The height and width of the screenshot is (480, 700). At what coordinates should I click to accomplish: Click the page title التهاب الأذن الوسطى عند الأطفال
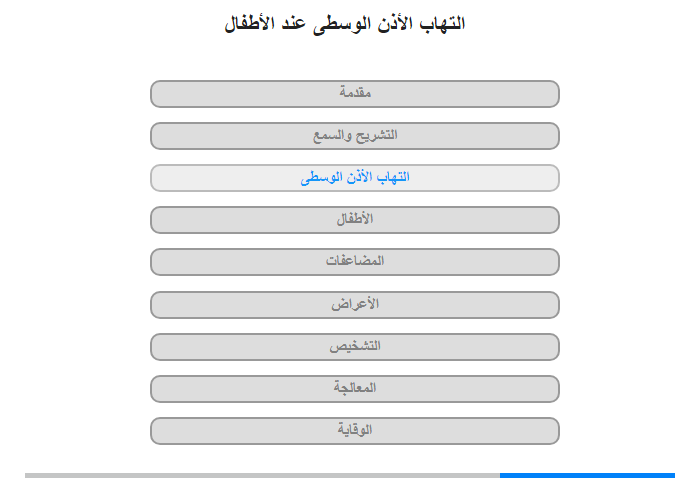point(345,23)
